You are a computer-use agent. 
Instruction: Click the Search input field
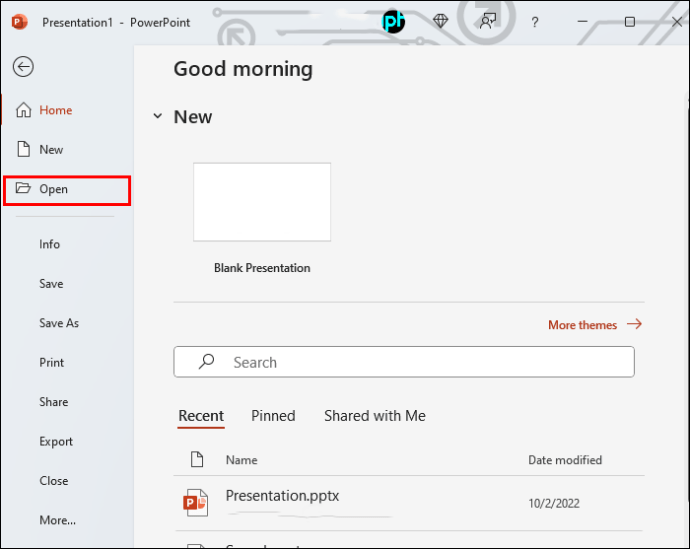click(x=420, y=362)
